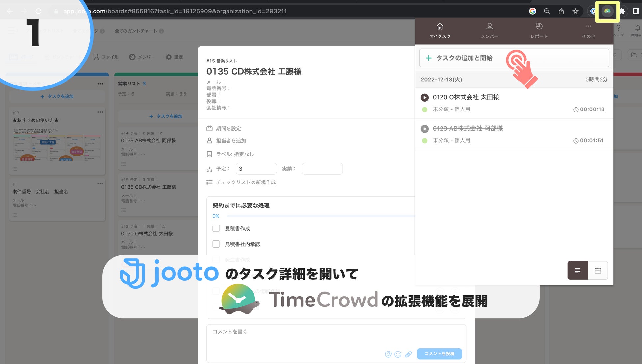Image resolution: width=642 pixels, height=364 pixels.
Task: Click the attachment paperclip icon in comment box
Action: pos(408,354)
